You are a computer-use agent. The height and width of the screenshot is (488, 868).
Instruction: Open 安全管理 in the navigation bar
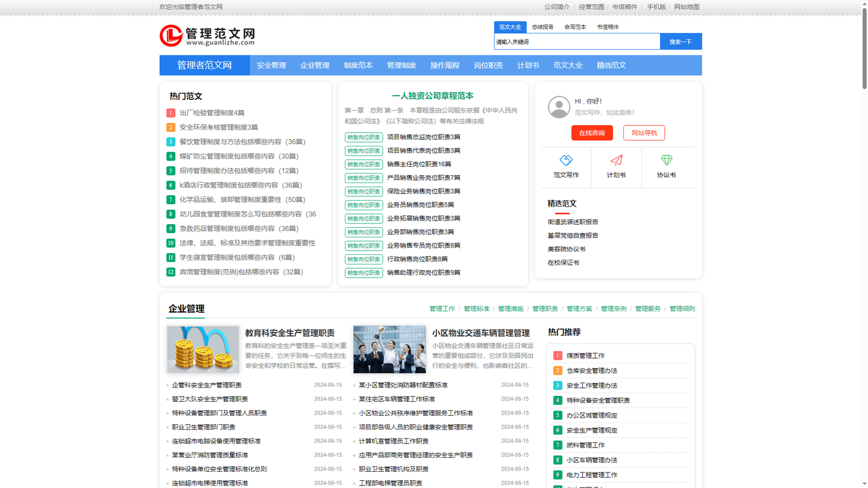pos(271,65)
